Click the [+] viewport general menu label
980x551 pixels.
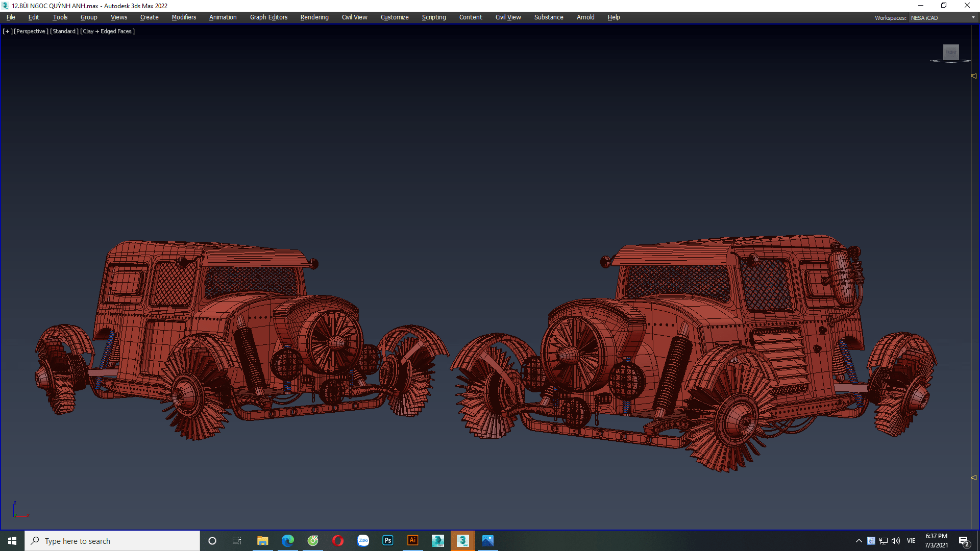[x=7, y=31]
